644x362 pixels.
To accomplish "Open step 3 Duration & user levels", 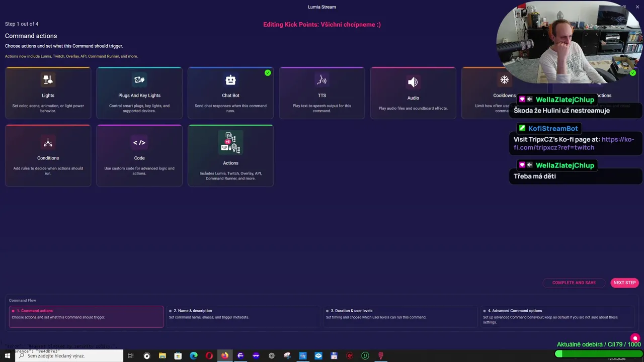I will pos(400,316).
